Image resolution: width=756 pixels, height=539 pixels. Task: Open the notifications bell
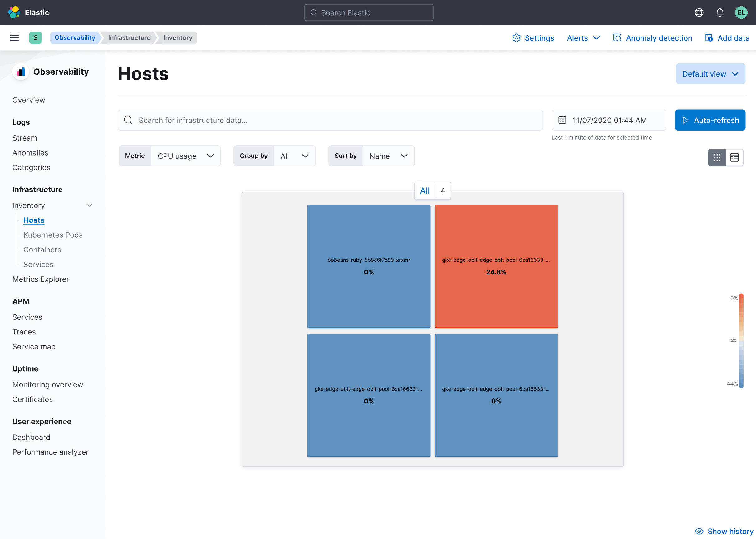click(x=720, y=12)
